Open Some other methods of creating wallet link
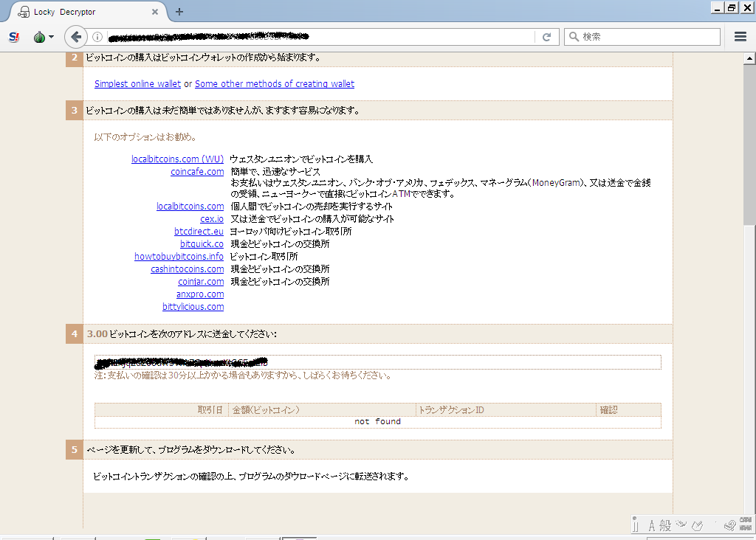The height and width of the screenshot is (540, 756). click(x=275, y=84)
